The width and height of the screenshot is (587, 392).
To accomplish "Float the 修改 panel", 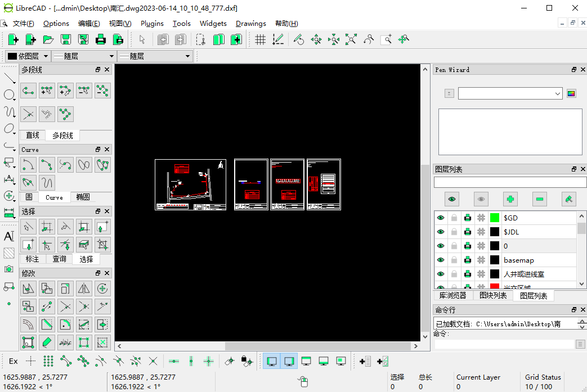I will pyautogui.click(x=98, y=273).
